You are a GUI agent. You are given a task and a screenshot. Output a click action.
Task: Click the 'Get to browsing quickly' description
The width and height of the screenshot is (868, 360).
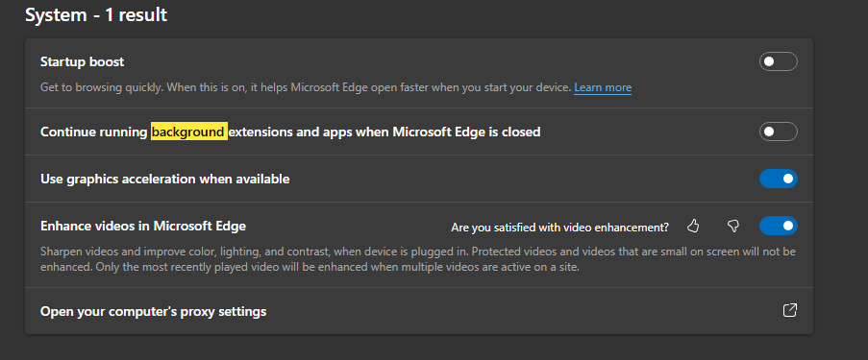(306, 87)
